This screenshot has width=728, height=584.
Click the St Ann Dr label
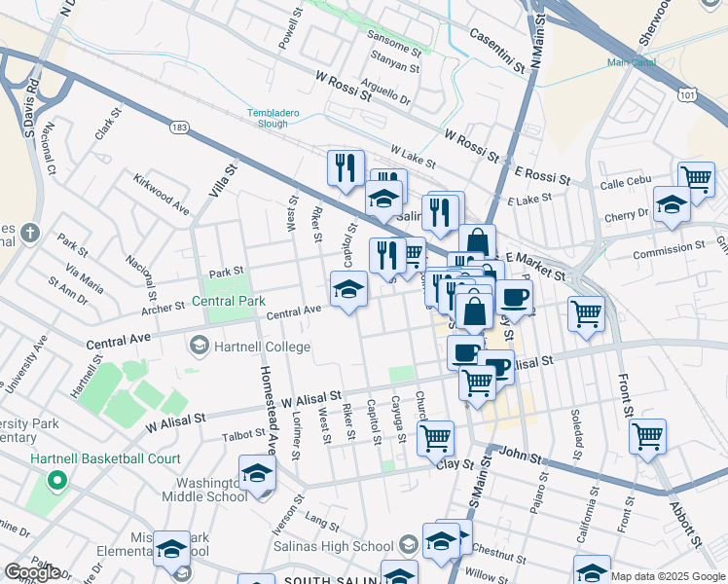point(68,291)
